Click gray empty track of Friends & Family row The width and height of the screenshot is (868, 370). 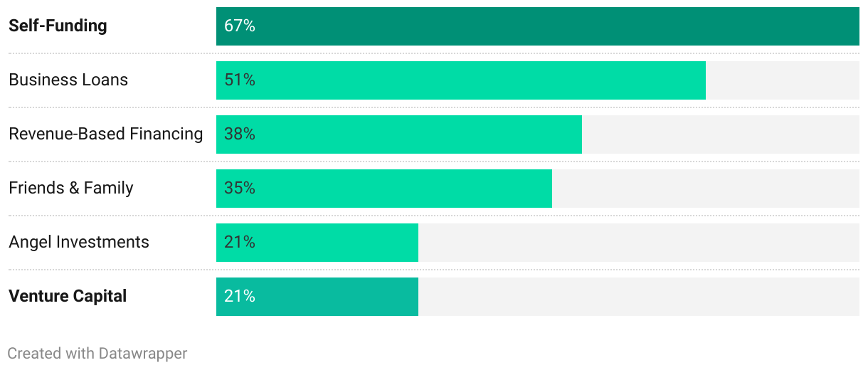[x=706, y=189]
